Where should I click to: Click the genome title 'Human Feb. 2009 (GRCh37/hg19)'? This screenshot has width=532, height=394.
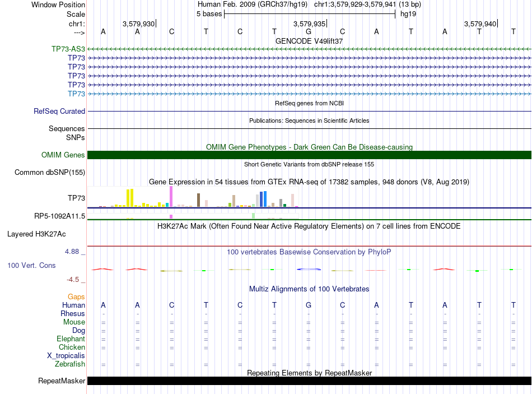tap(253, 4)
